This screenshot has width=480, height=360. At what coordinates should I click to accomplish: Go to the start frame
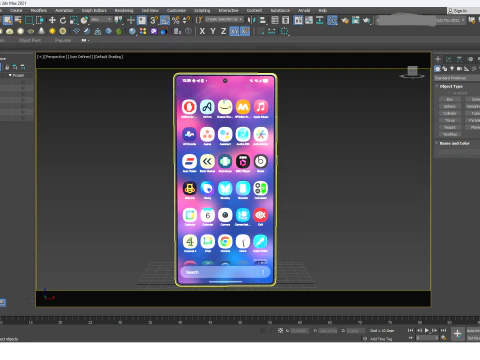click(411, 330)
